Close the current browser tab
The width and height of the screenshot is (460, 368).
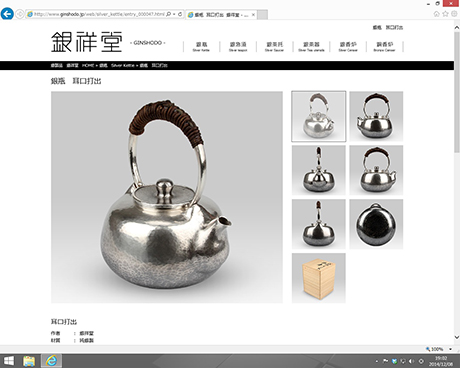coord(253,15)
